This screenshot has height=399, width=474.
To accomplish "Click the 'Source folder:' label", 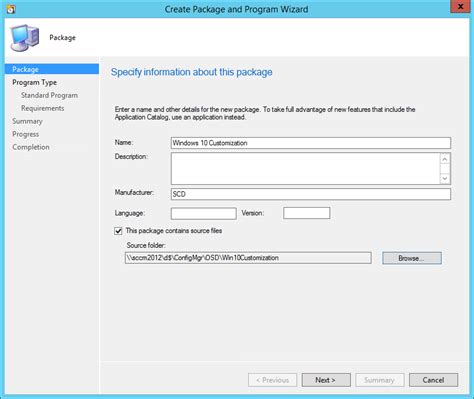I will pos(146,245).
